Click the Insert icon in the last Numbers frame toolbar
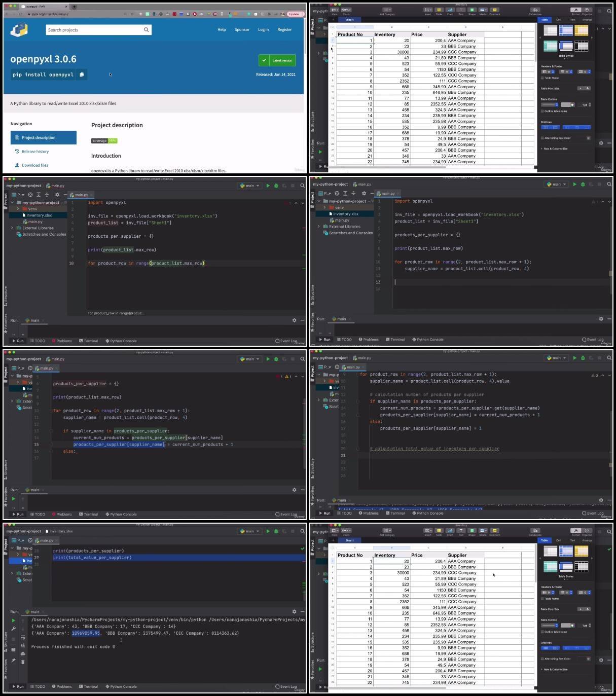Screen dimensions: 616x696 pos(428,532)
